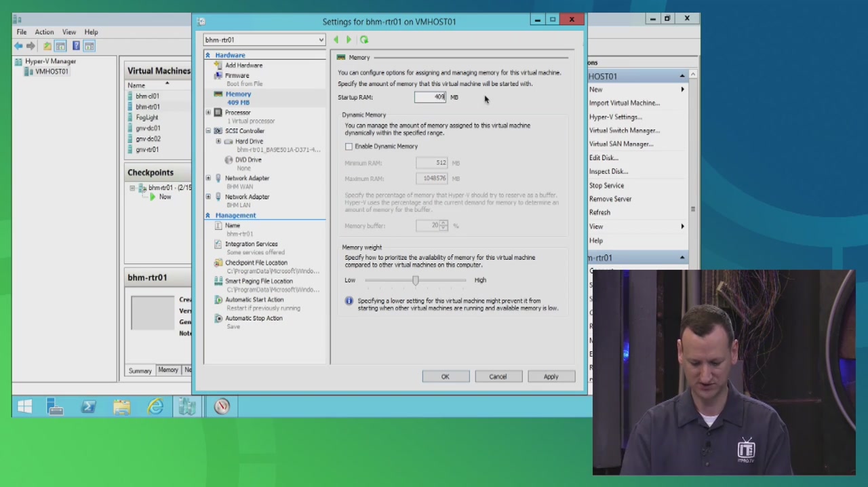Click the Help icon in Hyper-V Manager toolbar
Viewport: 868px width, 487px height.
point(76,46)
